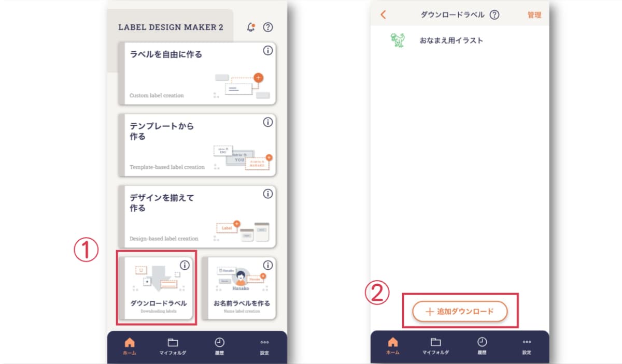Select 履歴 tab on left screen
Screen dimensions: 622x364
click(x=220, y=346)
